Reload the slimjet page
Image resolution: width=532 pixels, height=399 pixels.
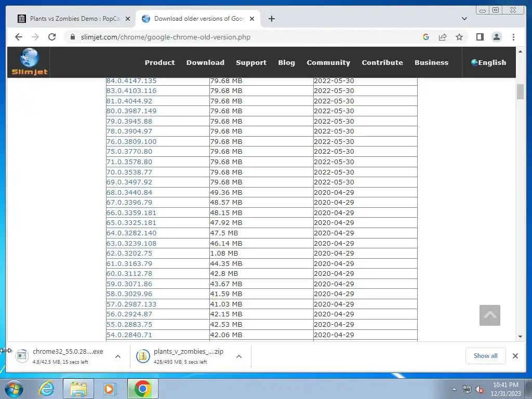point(52,37)
